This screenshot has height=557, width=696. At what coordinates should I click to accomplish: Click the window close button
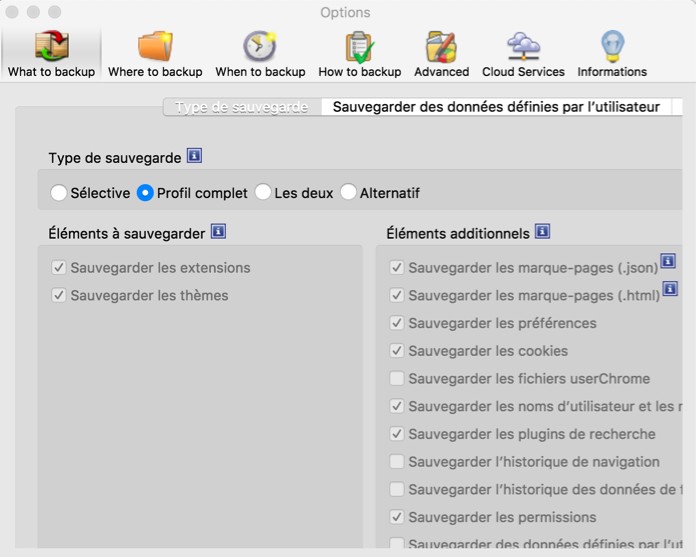click(x=12, y=12)
